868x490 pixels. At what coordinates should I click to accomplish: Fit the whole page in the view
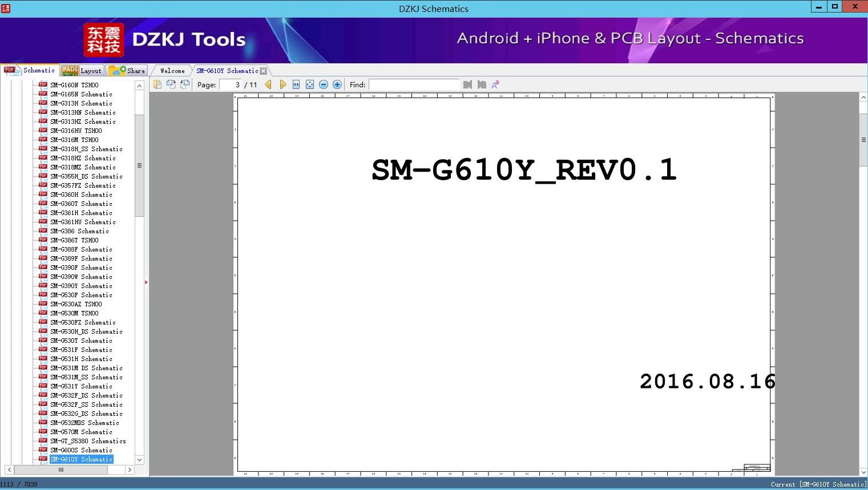(x=310, y=84)
